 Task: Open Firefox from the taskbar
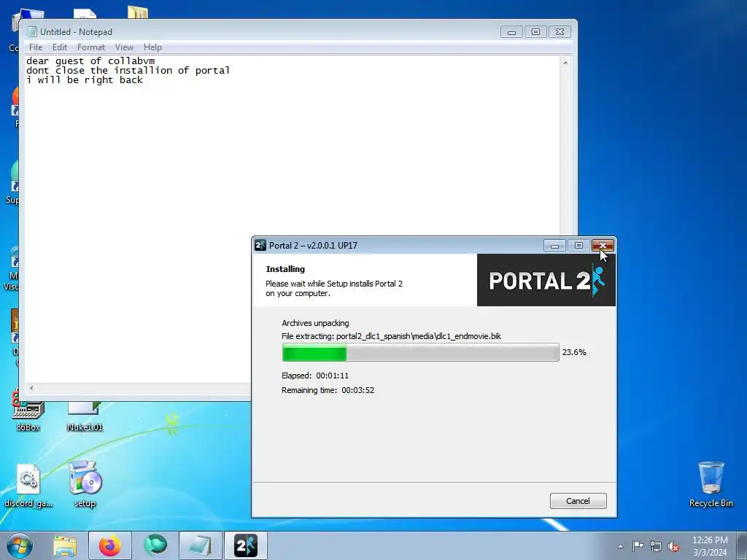click(x=109, y=545)
